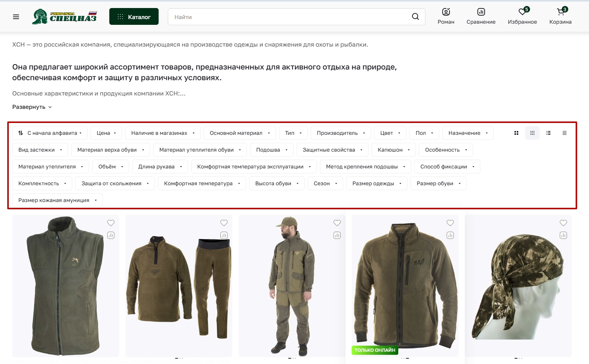Click the search magnifier icon
The height and width of the screenshot is (364, 589).
415,16
